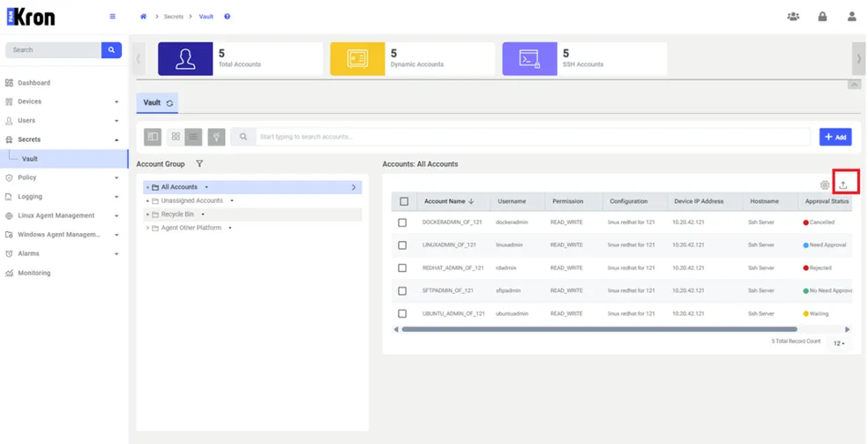Check the REDHAT_ADMIN_OF_121 row
The image size is (868, 444).
[x=402, y=267]
